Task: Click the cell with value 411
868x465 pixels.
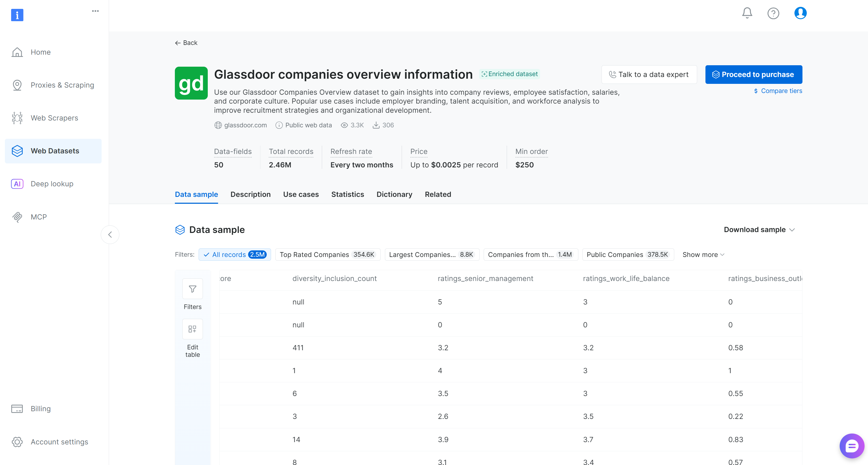Action: point(298,348)
